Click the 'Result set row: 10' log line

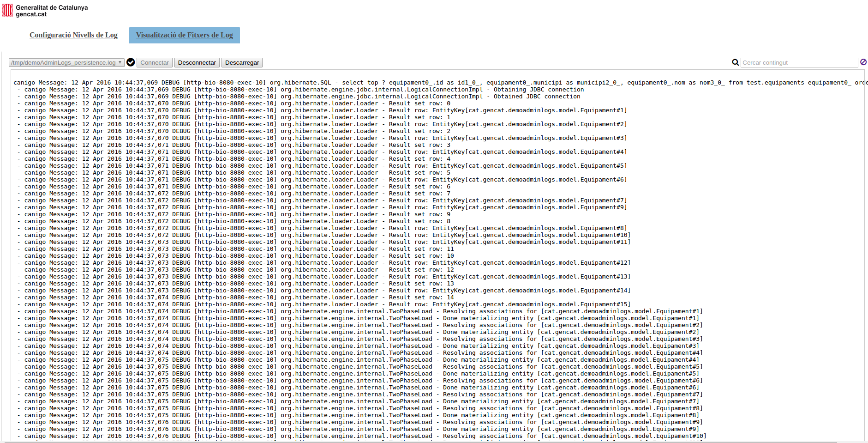[x=236, y=256]
